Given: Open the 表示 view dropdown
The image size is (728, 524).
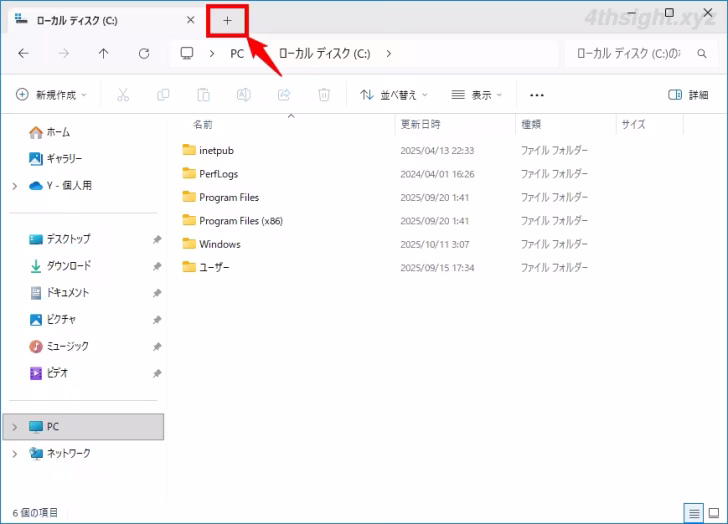Looking at the screenshot, I should [x=477, y=95].
